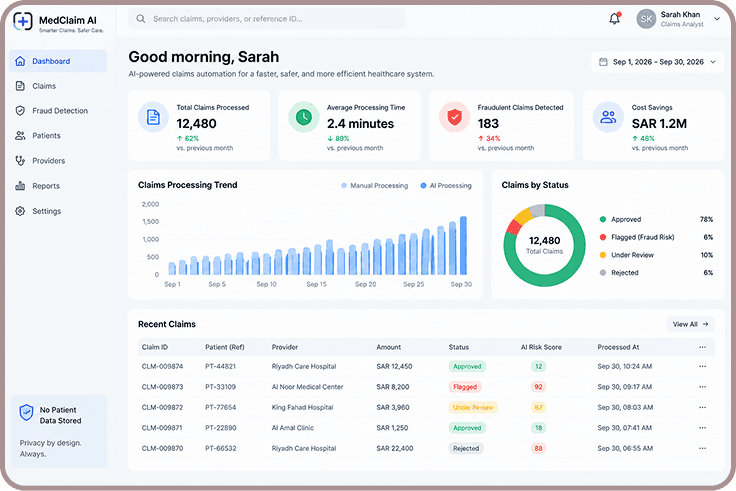This screenshot has height=491, width=736.
Task: Click the Average Processing Time clock icon
Action: (304, 117)
